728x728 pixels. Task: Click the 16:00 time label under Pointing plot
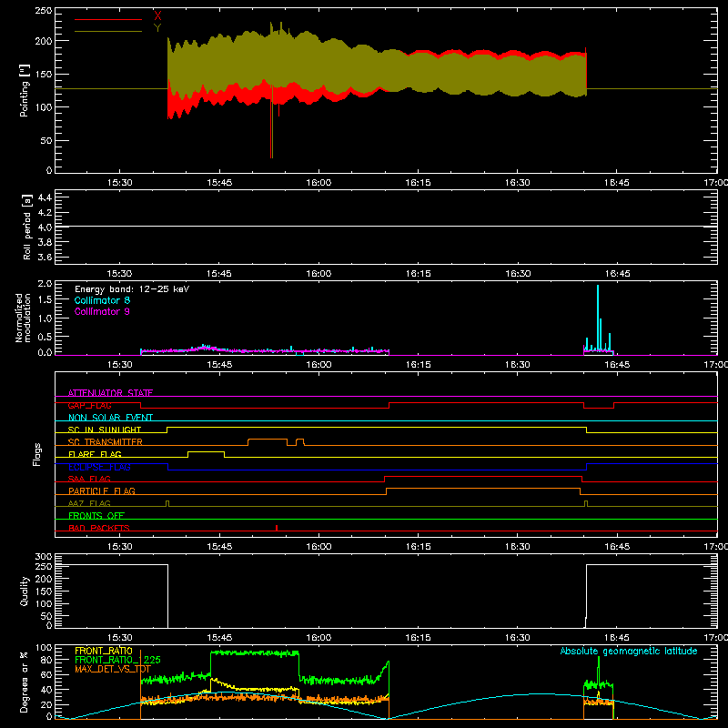pyautogui.click(x=318, y=183)
